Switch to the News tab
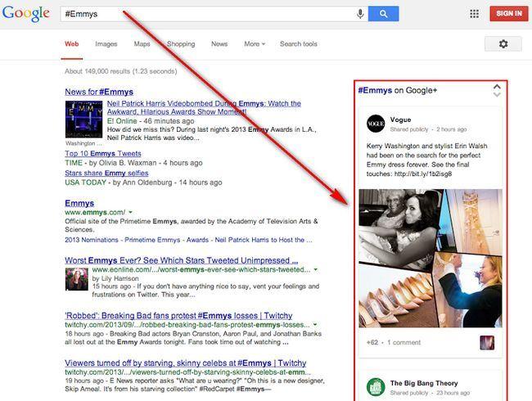This screenshot has height=401, width=532. coord(219,43)
